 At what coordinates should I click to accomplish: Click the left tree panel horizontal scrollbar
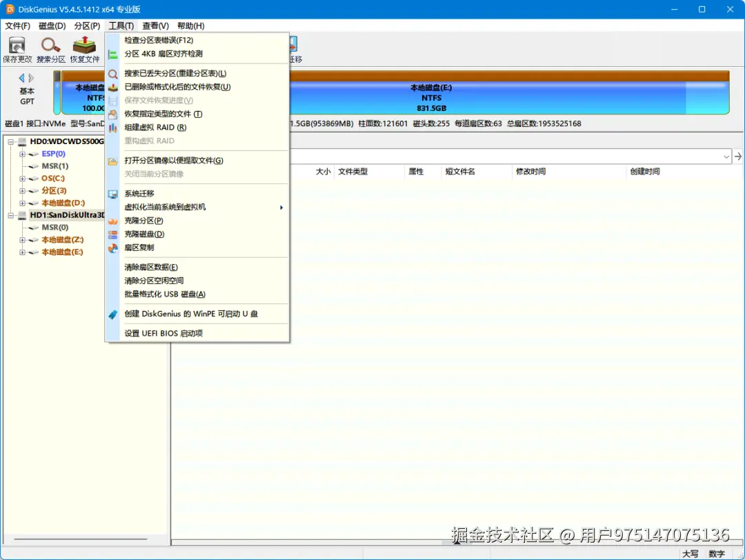click(x=81, y=539)
